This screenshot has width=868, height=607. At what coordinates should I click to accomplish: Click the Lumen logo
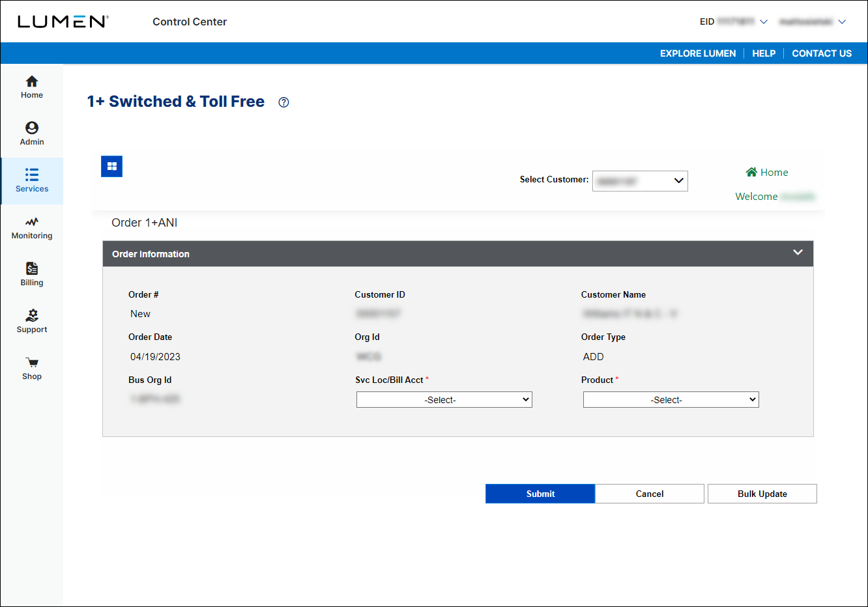63,21
